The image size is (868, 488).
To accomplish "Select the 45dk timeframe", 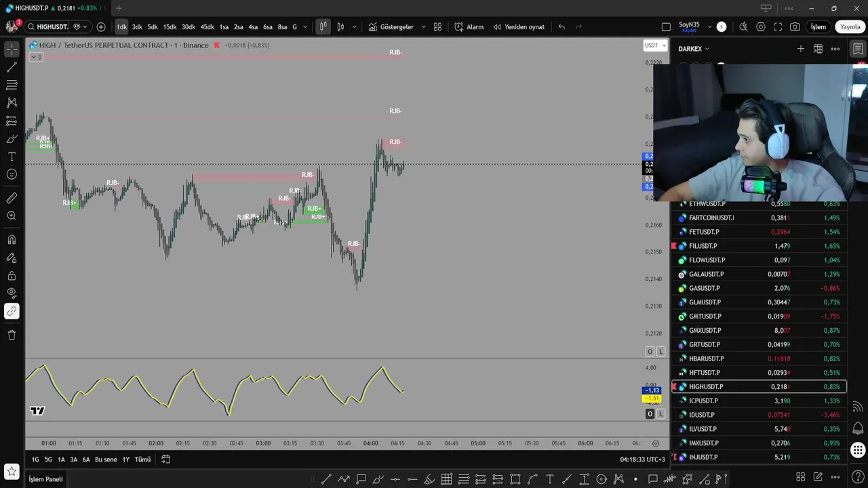I will 207,27.
